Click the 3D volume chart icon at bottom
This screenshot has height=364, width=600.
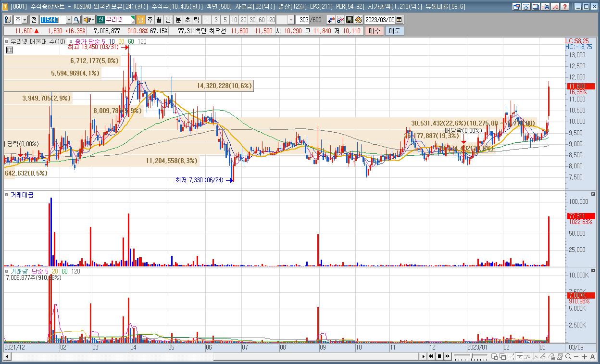551,356
